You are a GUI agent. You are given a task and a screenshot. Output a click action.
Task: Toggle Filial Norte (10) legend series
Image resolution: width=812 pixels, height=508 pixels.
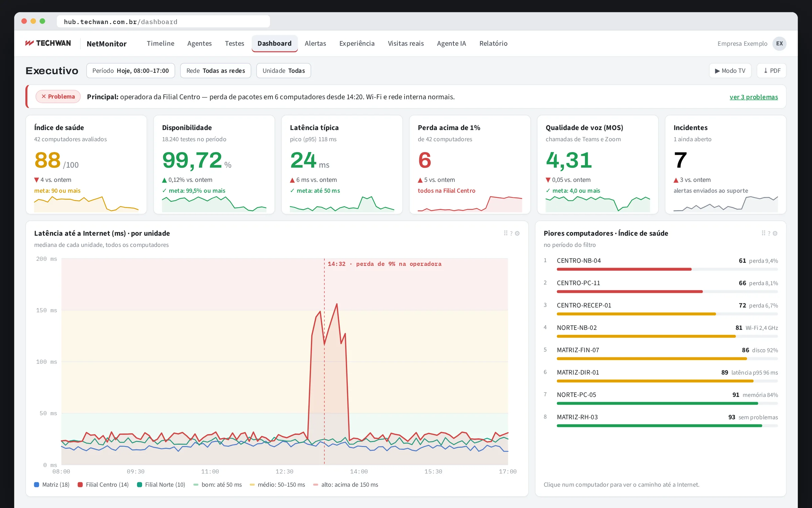point(161,485)
